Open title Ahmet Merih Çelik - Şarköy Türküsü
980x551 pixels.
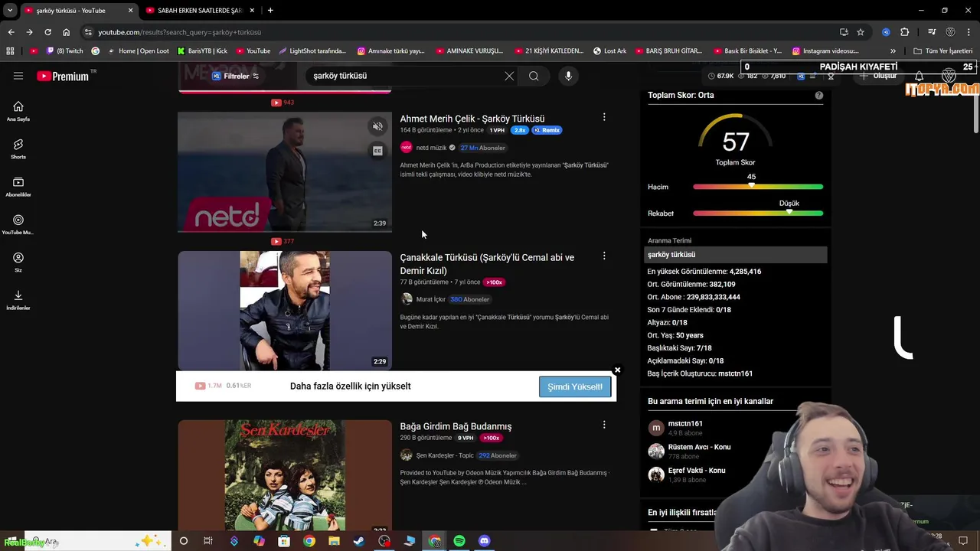[x=472, y=119]
